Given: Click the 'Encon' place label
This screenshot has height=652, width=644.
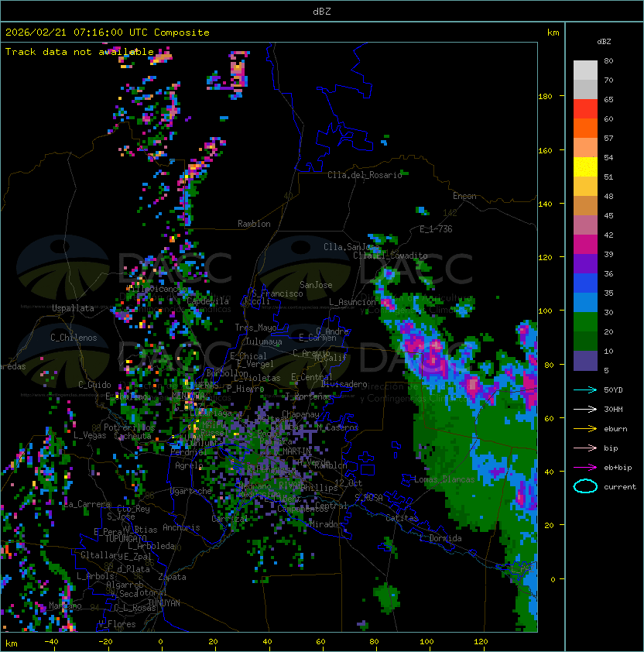Looking at the screenshot, I should (464, 196).
